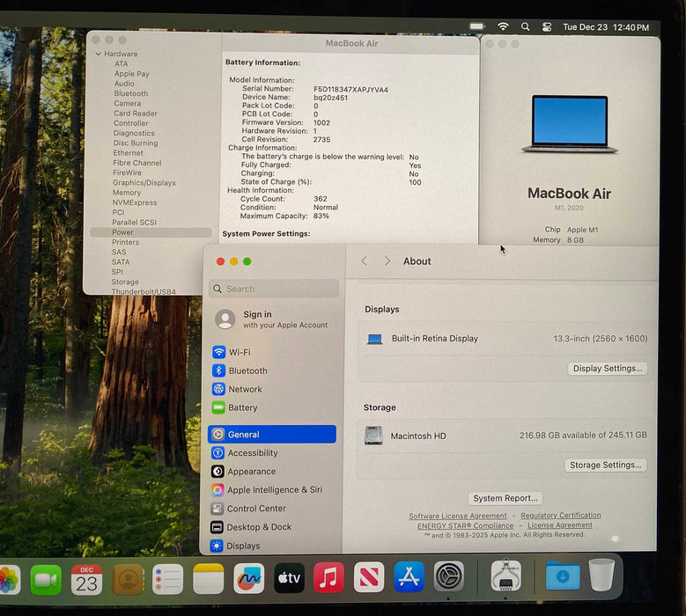Select General in settings sidebar

[x=272, y=434]
